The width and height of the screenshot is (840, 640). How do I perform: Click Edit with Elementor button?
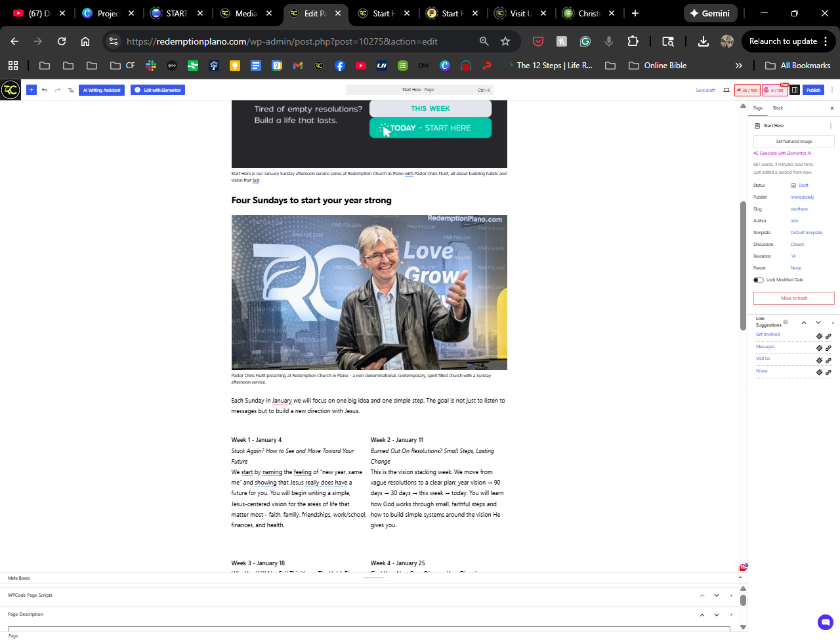[x=157, y=90]
